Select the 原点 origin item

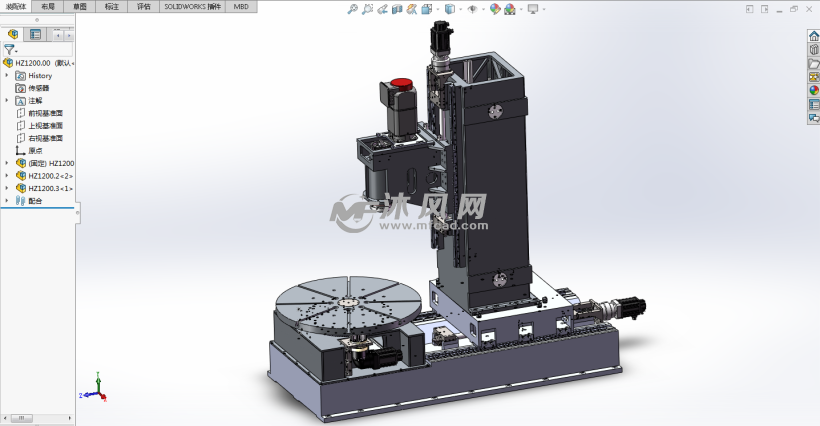pyautogui.click(x=29, y=151)
